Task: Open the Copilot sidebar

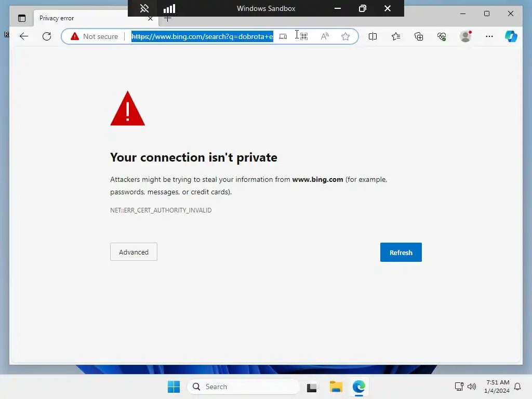Action: click(x=511, y=36)
